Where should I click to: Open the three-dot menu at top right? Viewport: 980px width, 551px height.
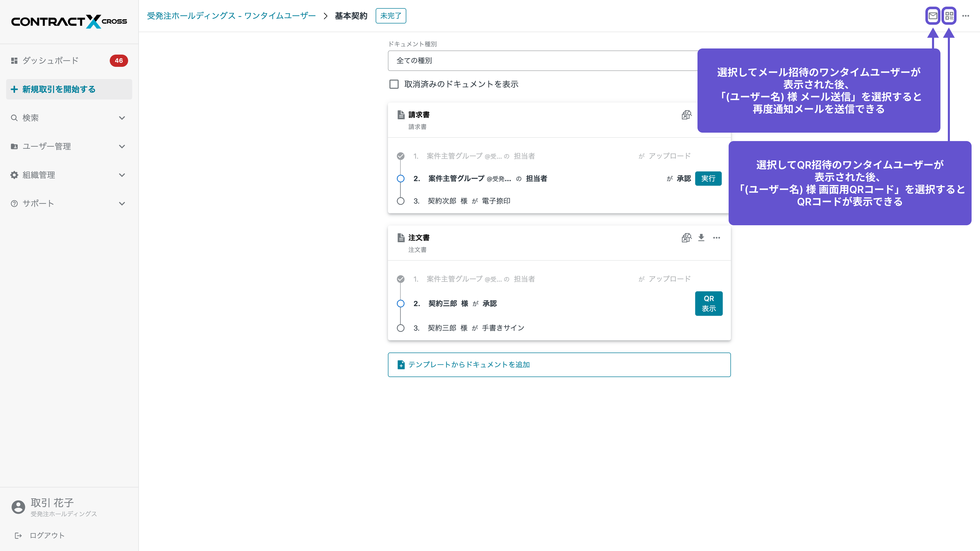[x=965, y=16]
